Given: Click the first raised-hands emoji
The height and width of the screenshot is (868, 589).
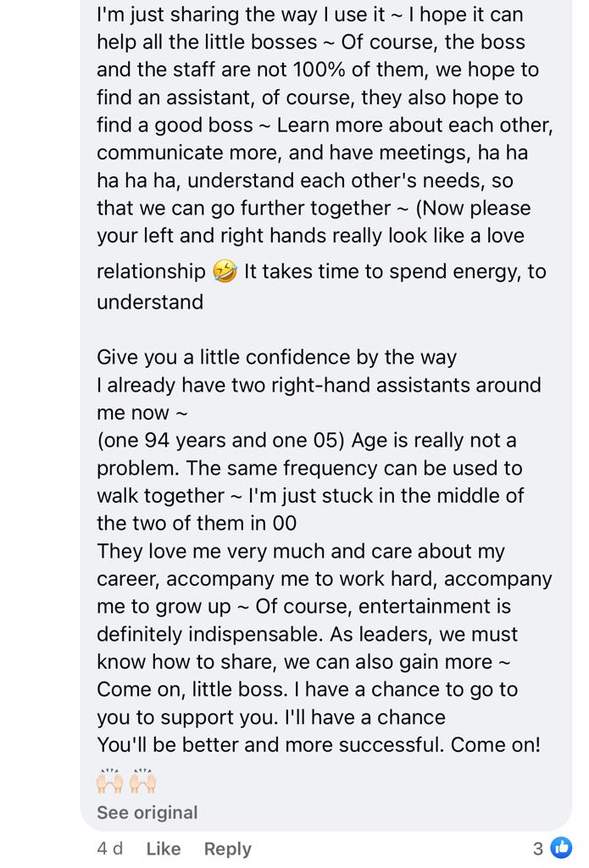Looking at the screenshot, I should [x=109, y=781].
